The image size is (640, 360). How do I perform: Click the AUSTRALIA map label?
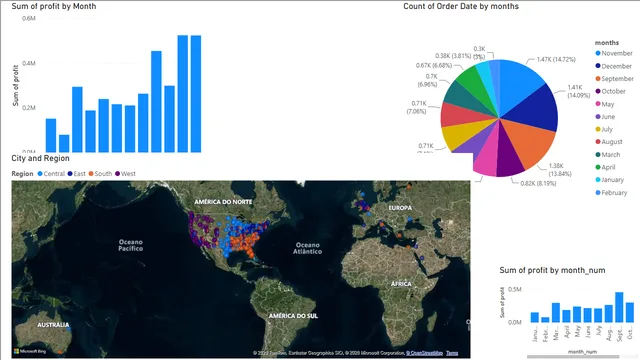pyautogui.click(x=53, y=325)
